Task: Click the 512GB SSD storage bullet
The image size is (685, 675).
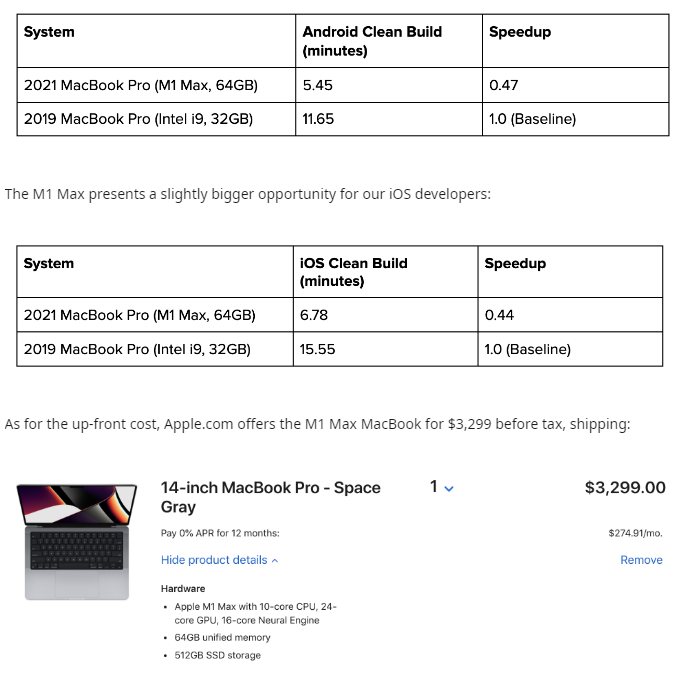Action: pyautogui.click(x=217, y=655)
